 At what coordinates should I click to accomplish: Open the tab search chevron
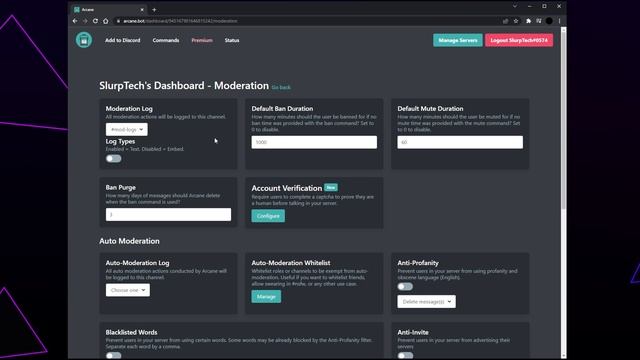(515, 6)
